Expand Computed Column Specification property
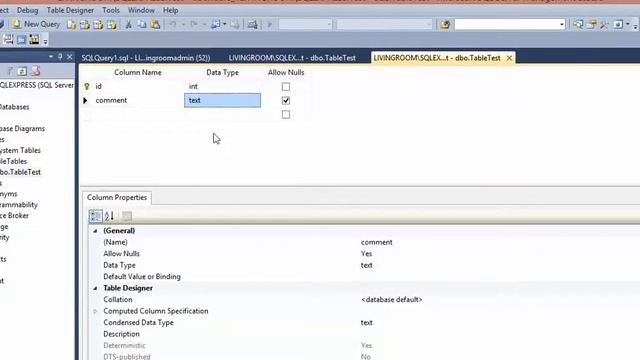Viewport: 640px width, 360px height. tap(95, 311)
